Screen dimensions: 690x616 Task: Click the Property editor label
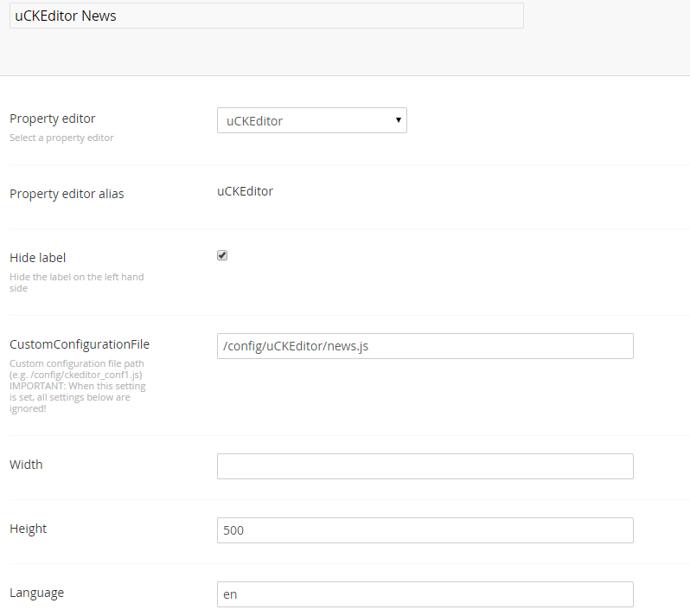point(53,119)
